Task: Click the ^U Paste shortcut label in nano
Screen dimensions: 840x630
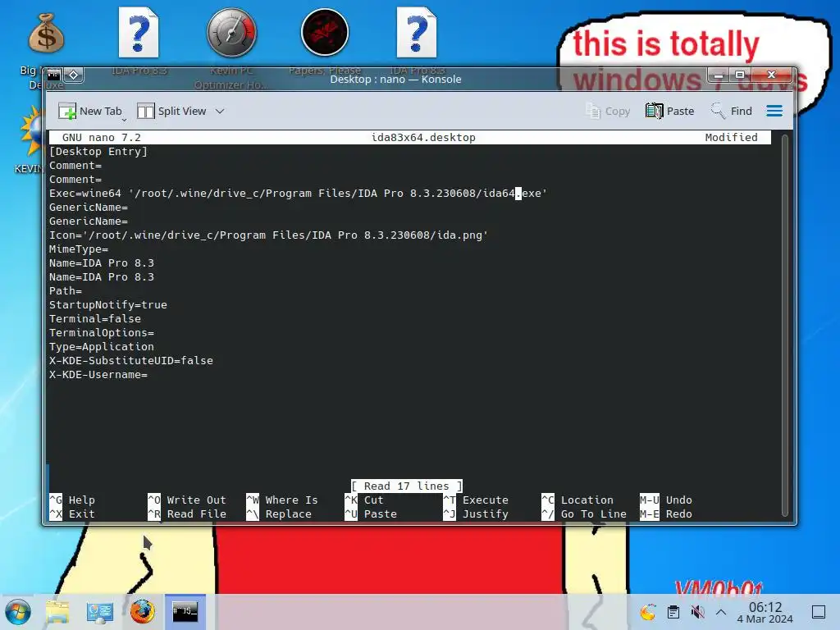Action: tap(371, 514)
